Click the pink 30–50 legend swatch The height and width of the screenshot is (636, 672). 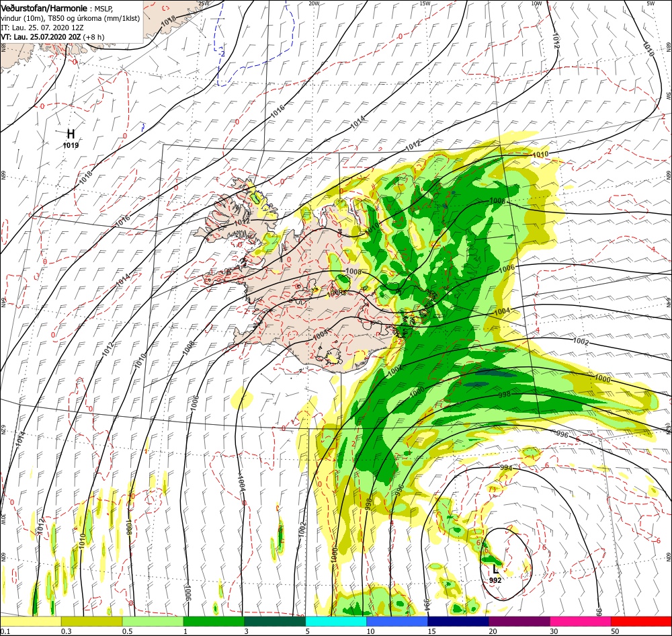point(581,621)
